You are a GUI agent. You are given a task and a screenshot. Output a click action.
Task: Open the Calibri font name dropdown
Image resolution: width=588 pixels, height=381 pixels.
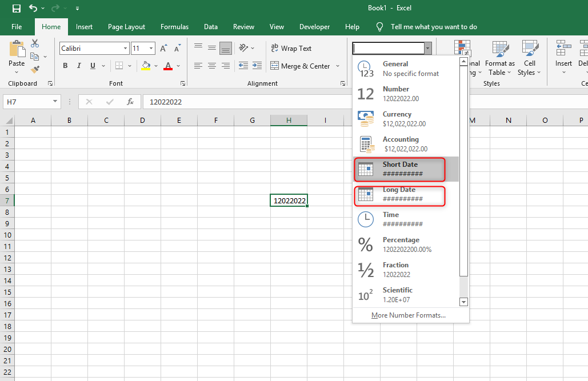point(125,49)
